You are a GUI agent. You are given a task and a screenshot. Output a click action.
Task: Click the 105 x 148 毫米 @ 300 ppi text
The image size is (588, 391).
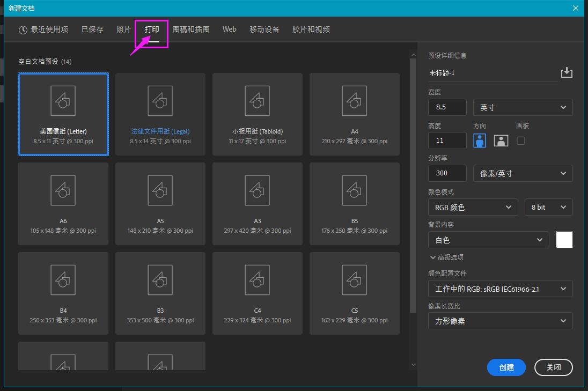63,231
